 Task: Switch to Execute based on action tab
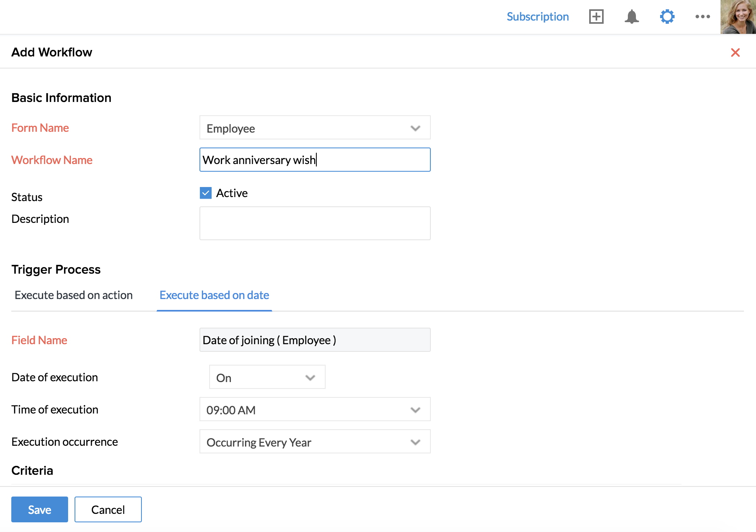[73, 295]
